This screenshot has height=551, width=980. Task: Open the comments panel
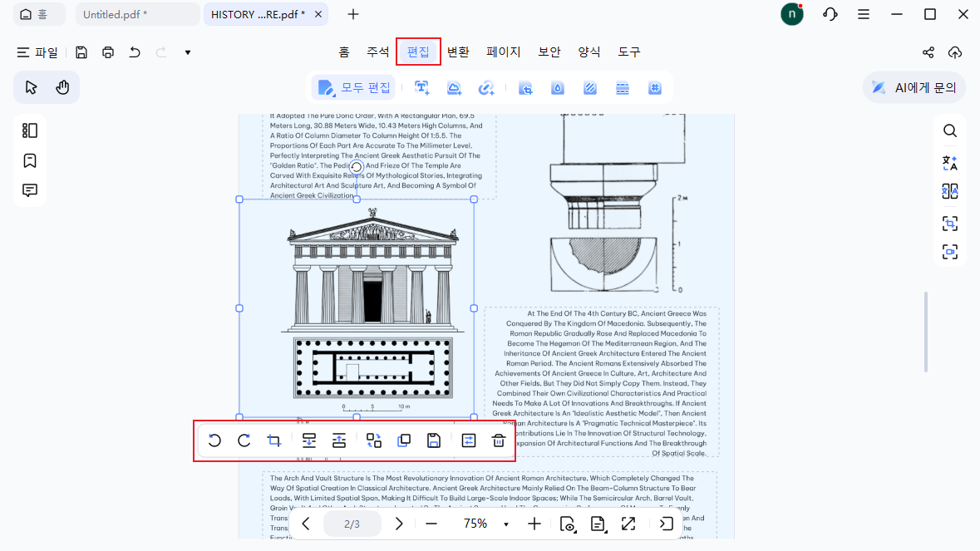(29, 190)
